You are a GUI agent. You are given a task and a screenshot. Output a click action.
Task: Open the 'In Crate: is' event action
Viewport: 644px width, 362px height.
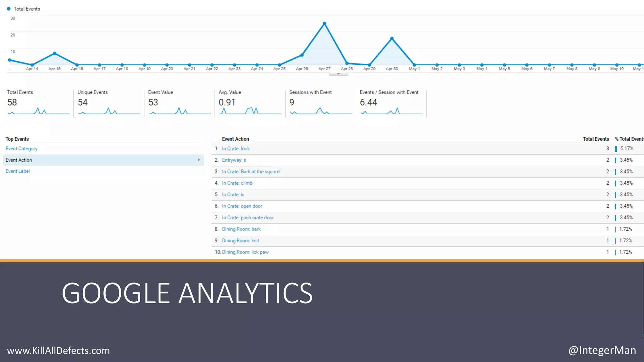233,195
